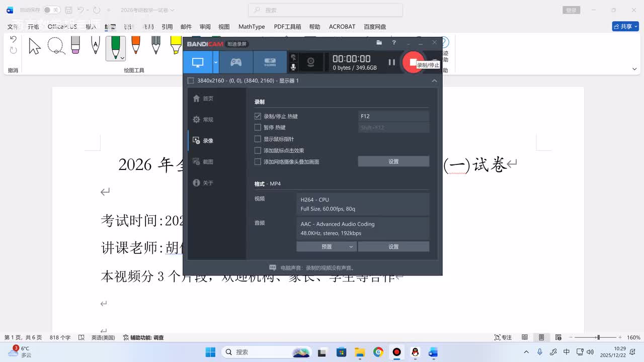Screen dimensions: 644x362
Task: Open Windows Start menu
Action: (x=210, y=352)
